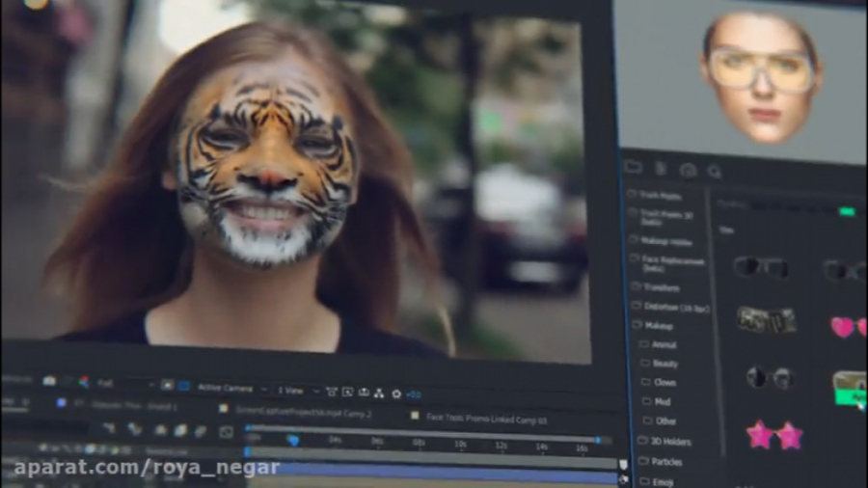Choose the round dark sunglasses preset
The height and width of the screenshot is (488, 868).
coord(768,377)
